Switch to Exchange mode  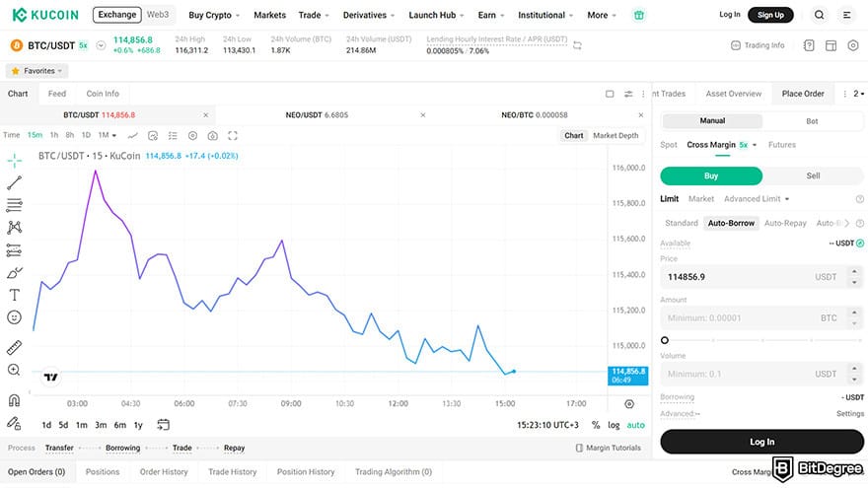point(116,15)
